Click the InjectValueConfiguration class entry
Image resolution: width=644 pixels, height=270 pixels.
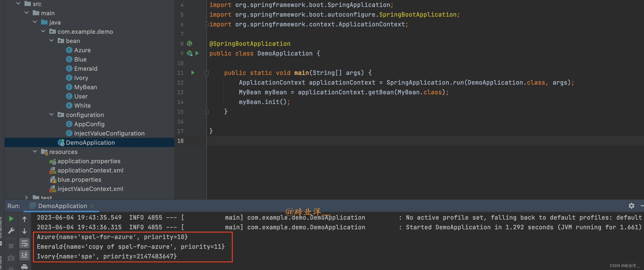click(x=109, y=133)
